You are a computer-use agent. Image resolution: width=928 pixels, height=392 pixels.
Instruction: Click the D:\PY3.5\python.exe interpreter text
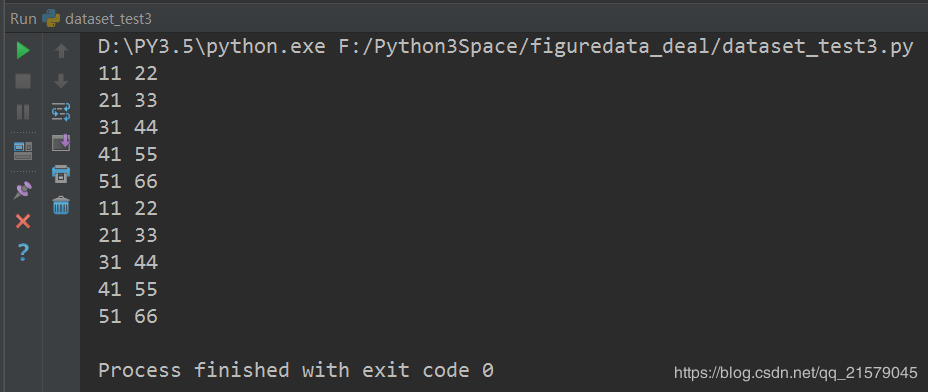(x=212, y=47)
